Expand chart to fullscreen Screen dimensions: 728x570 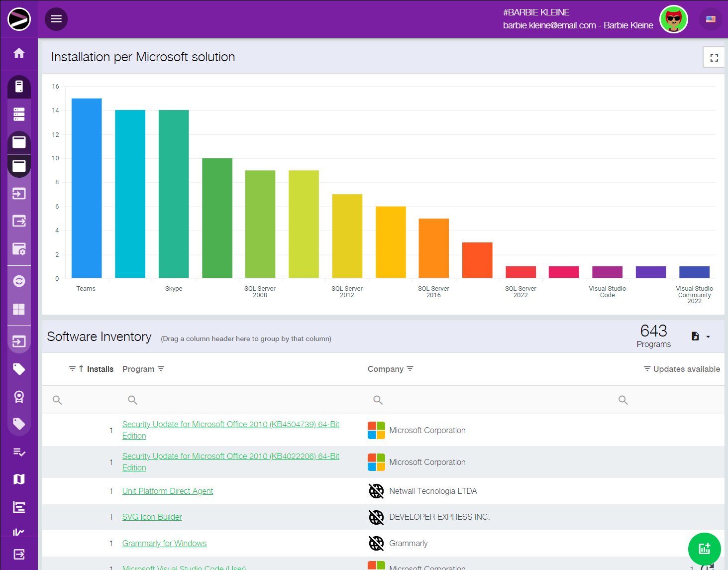pyautogui.click(x=714, y=58)
